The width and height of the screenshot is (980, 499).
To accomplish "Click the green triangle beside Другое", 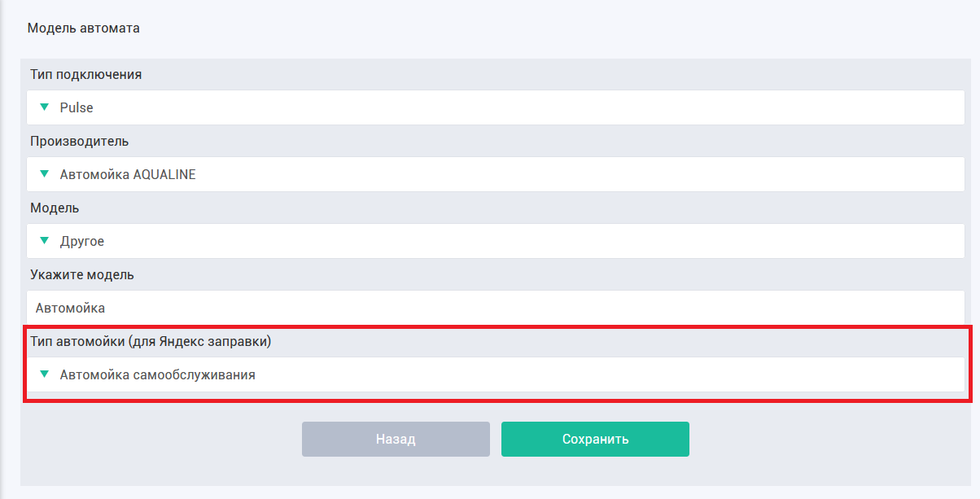I will click(x=44, y=240).
